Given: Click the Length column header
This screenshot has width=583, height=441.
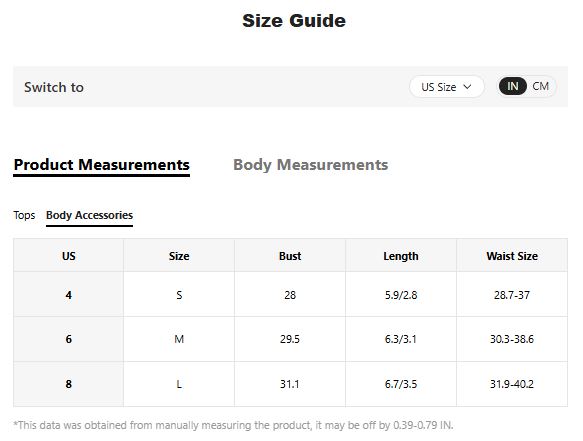Looking at the screenshot, I should pos(401,256).
